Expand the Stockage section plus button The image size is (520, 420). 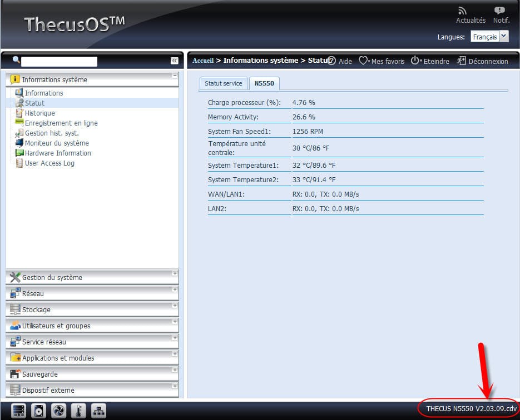(175, 306)
